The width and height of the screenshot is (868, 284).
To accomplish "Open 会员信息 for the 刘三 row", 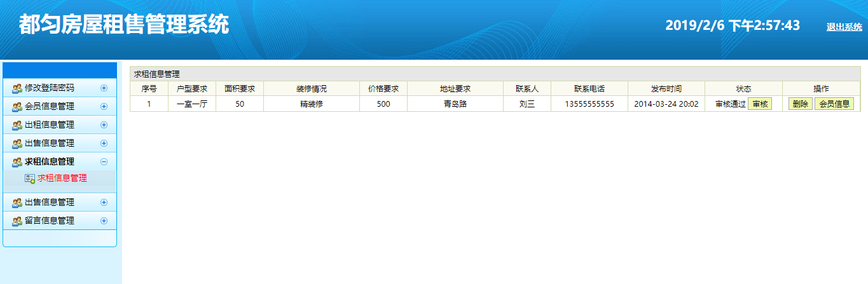I will click(x=834, y=104).
